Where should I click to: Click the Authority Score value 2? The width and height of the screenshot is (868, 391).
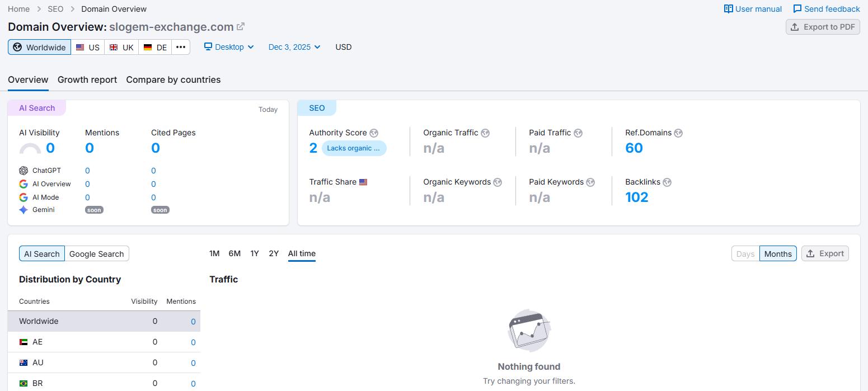click(x=313, y=148)
